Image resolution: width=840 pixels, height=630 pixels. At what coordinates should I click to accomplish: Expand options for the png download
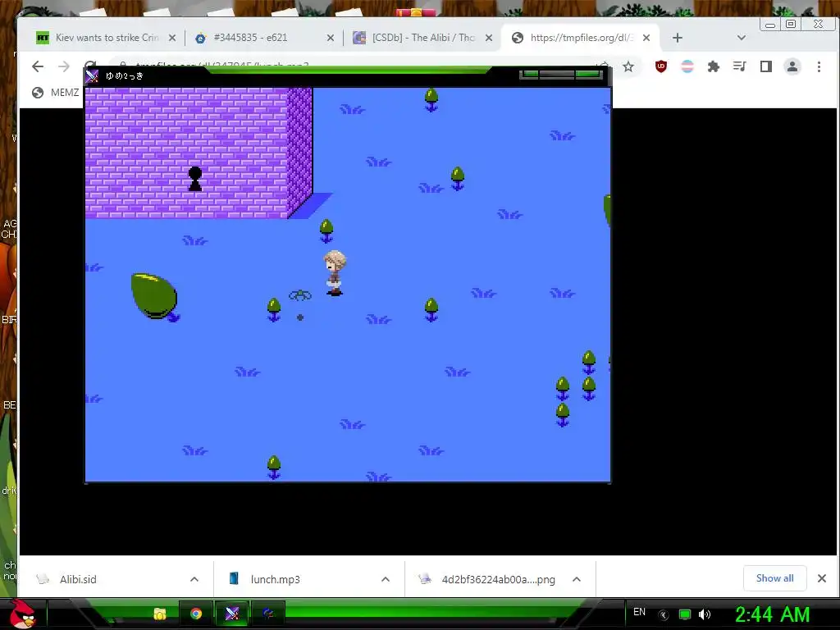click(577, 579)
